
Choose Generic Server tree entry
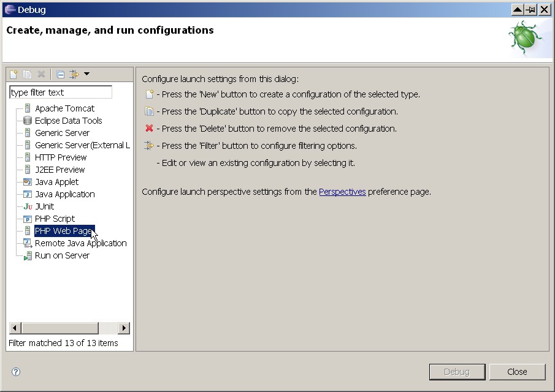(63, 133)
